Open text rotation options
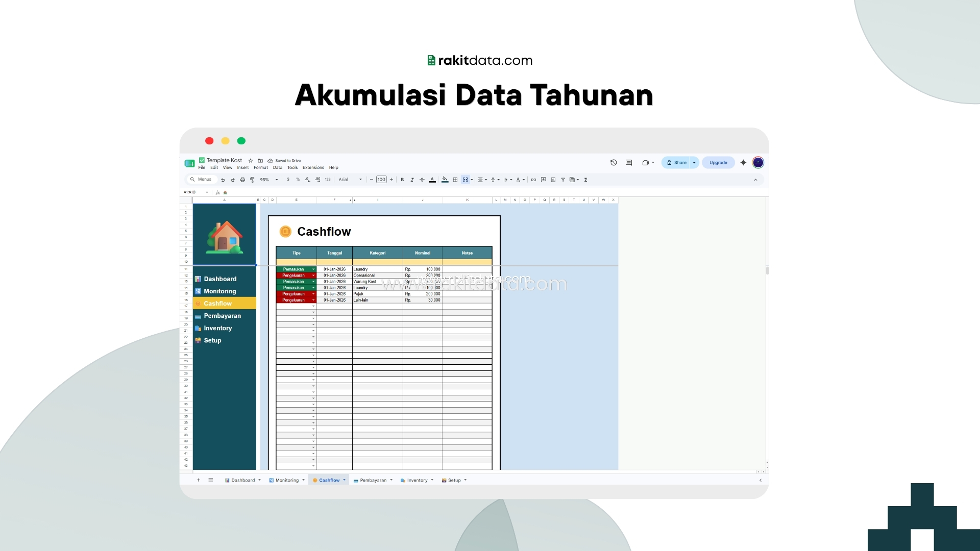 coord(520,180)
